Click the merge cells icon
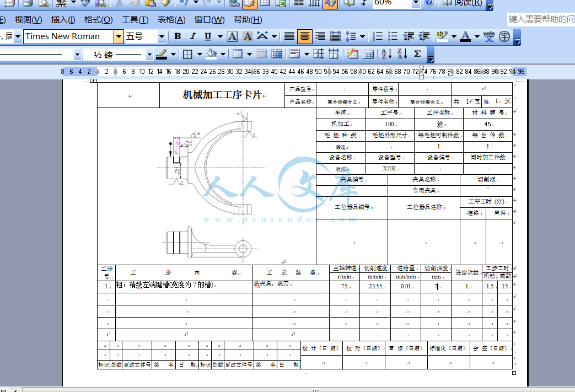This screenshot has height=392, width=575. pyautogui.click(x=261, y=54)
